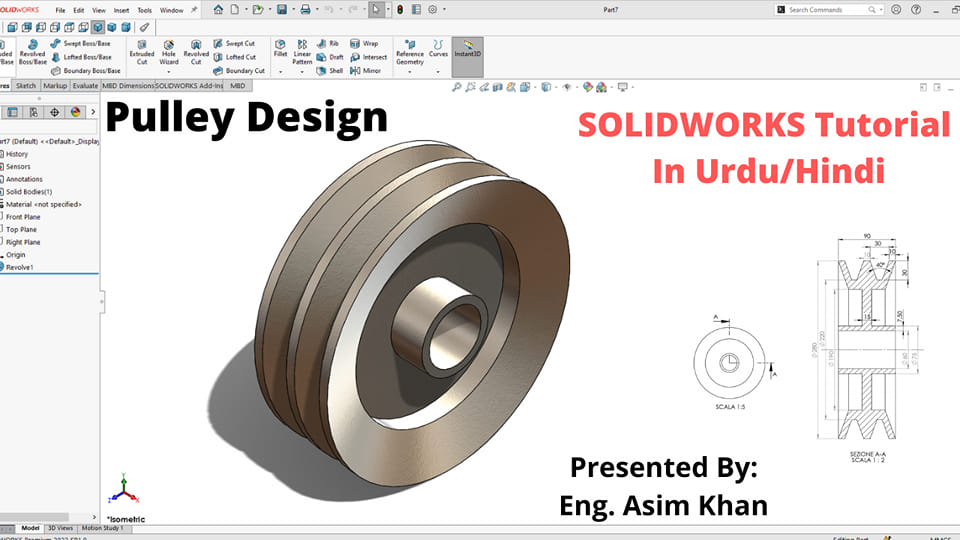Open the Options gear dropdown arrow
This screenshot has height=540, width=960.
[x=444, y=10]
